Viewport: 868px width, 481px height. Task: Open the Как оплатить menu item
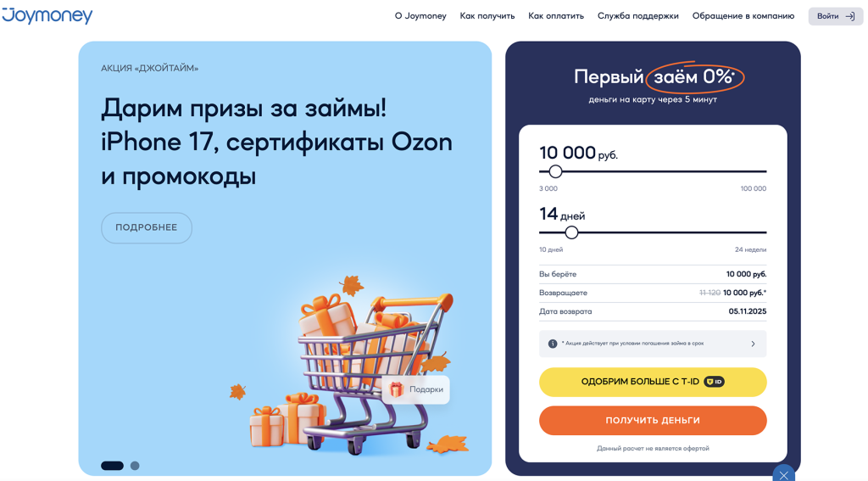tap(556, 16)
